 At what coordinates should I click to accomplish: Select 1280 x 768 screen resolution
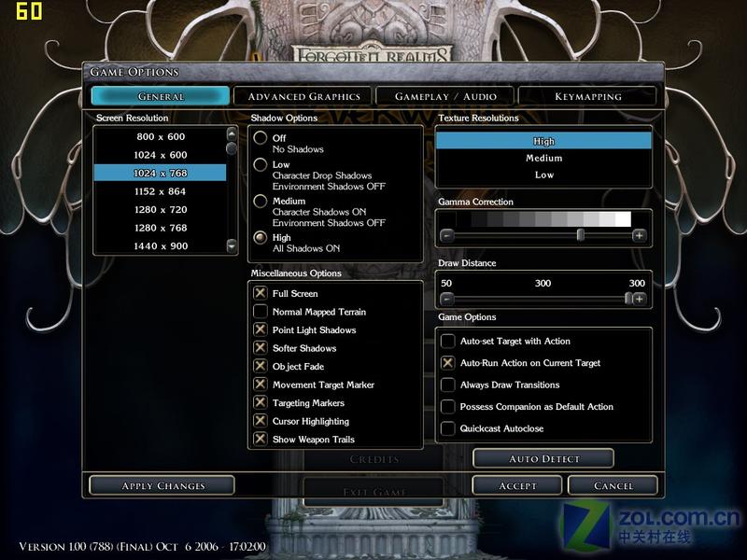(160, 228)
